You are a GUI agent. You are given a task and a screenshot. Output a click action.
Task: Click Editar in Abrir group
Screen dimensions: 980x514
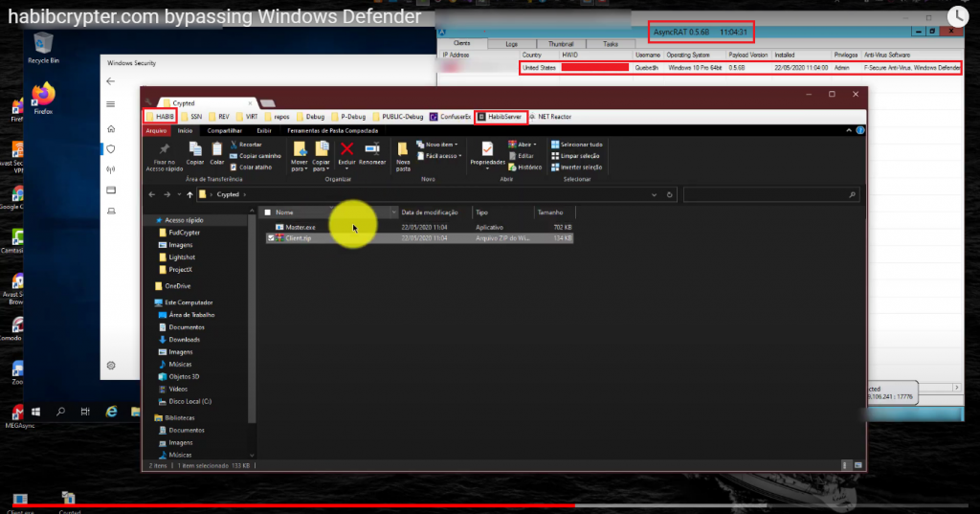click(x=522, y=156)
